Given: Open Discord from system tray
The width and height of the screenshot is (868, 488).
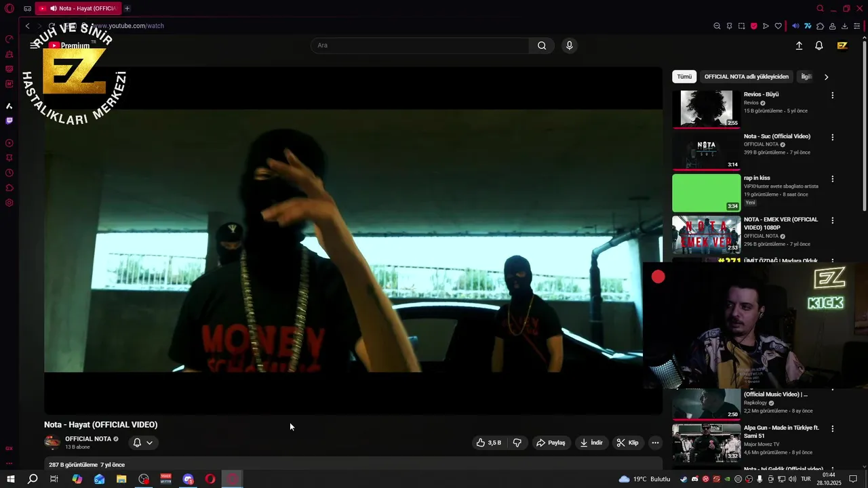Looking at the screenshot, I should point(694,479).
